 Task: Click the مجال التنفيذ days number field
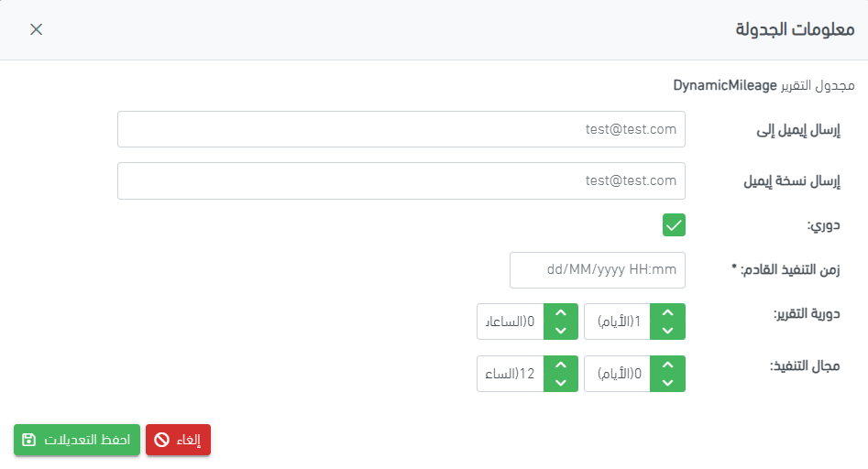(x=617, y=374)
